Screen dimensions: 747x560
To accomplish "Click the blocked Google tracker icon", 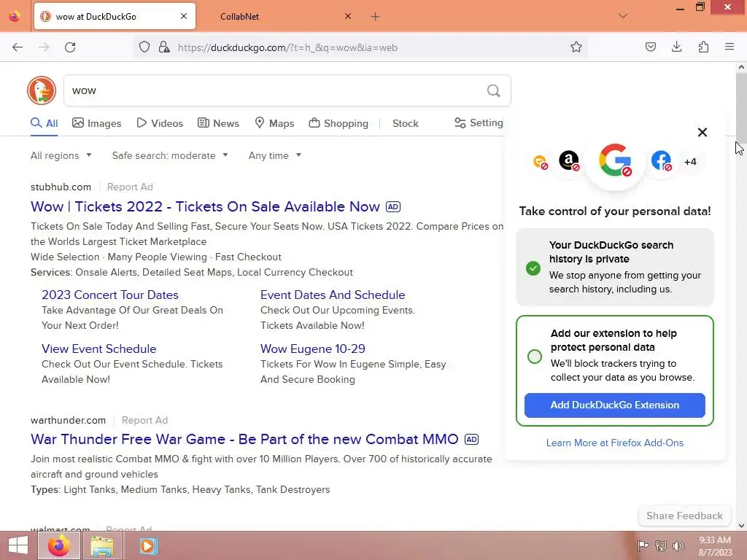I will (615, 160).
